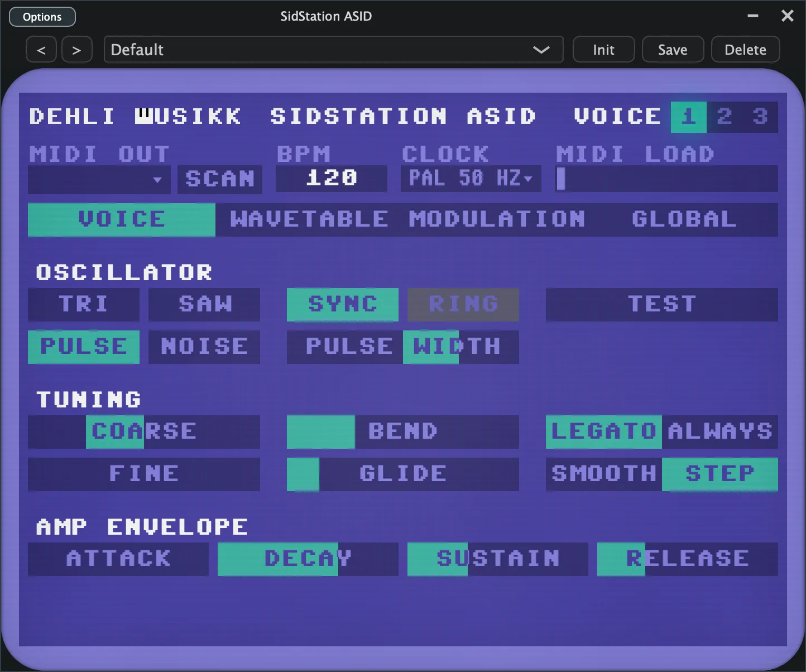
Task: Toggle the TEST bit
Action: [x=662, y=304]
